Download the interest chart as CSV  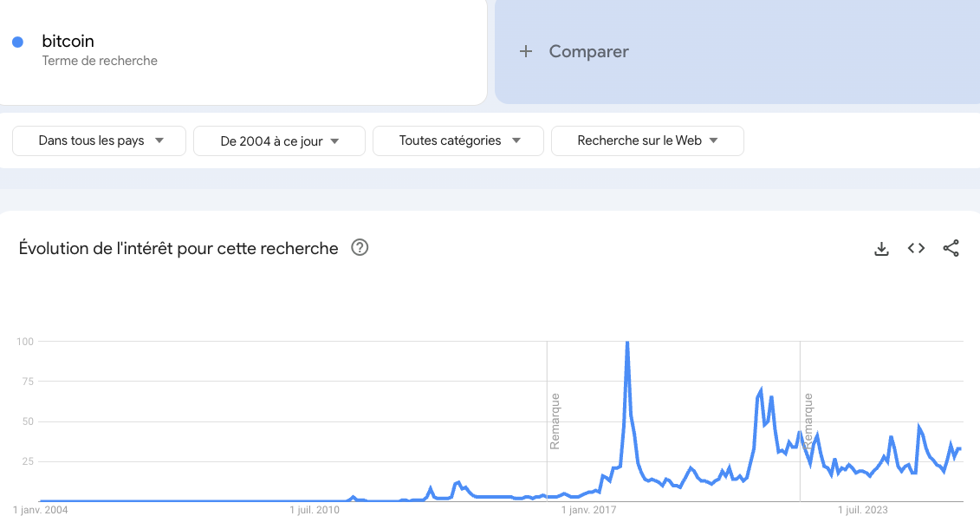click(x=881, y=249)
